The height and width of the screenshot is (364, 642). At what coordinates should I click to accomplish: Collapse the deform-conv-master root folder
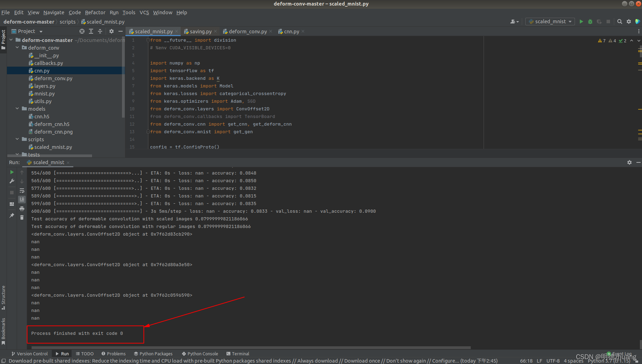pyautogui.click(x=11, y=40)
